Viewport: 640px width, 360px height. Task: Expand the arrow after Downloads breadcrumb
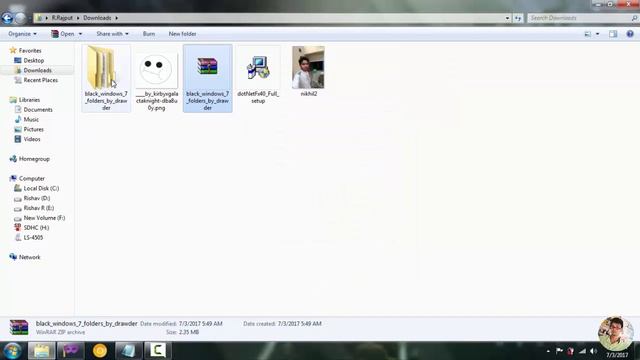point(116,18)
